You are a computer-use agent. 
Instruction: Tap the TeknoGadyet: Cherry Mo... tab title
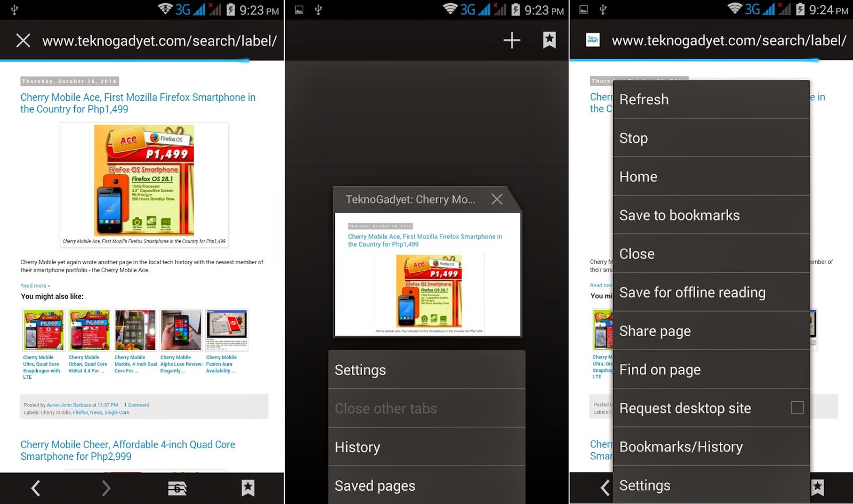tap(410, 200)
